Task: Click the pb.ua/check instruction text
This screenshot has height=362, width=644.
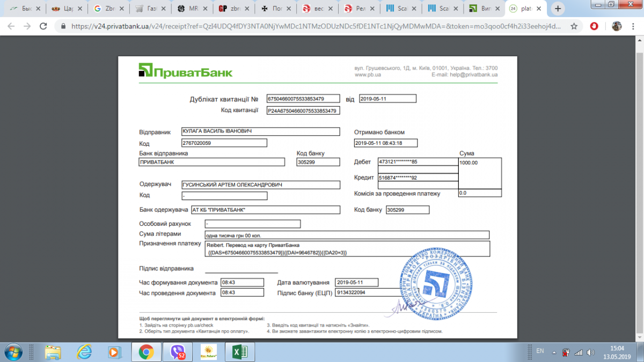Action: (176, 325)
